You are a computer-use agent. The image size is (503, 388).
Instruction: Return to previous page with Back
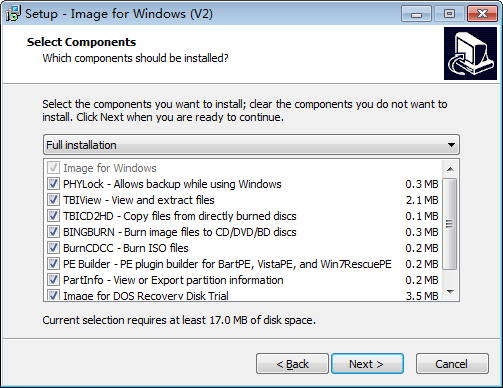292,364
